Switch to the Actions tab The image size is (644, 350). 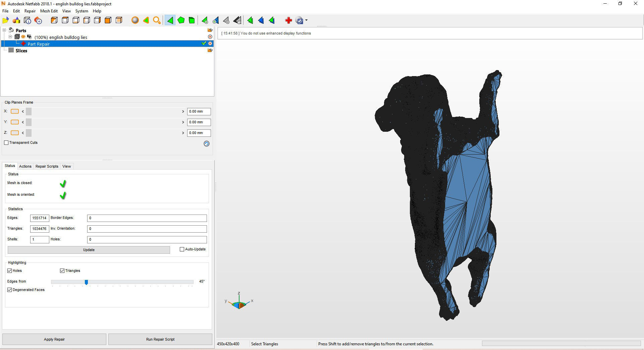click(x=25, y=166)
